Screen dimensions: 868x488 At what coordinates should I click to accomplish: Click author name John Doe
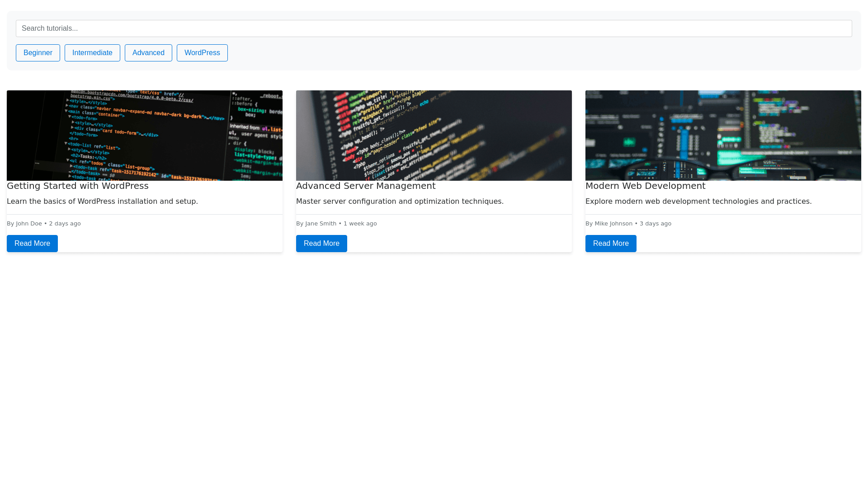coord(29,224)
